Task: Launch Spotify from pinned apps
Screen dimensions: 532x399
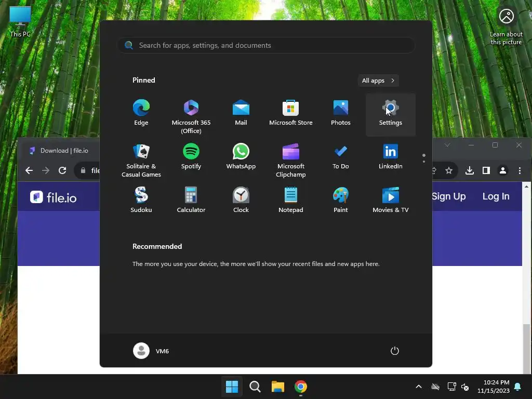Action: click(x=191, y=158)
